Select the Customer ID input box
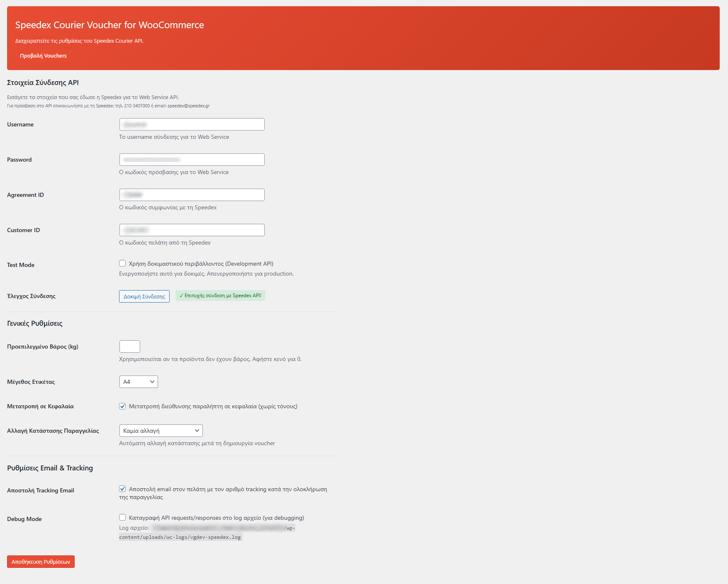 pyautogui.click(x=192, y=230)
